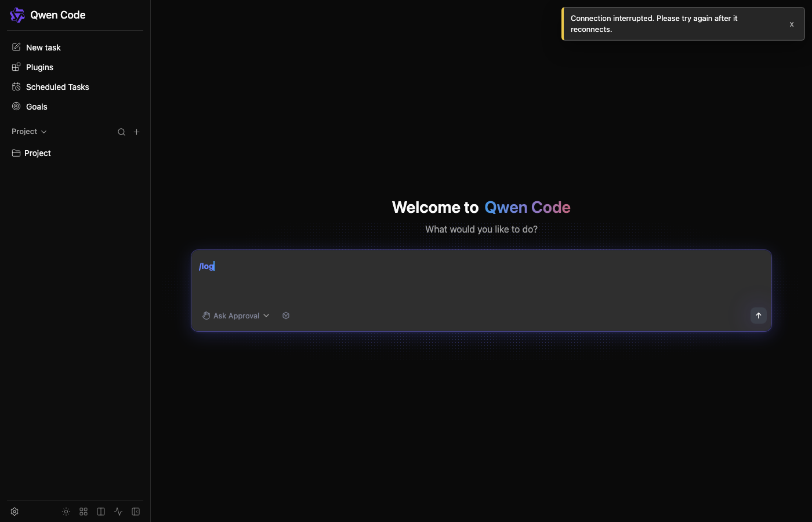Click the Qwen Code logo icon
The height and width of the screenshot is (522, 812).
[x=17, y=15]
